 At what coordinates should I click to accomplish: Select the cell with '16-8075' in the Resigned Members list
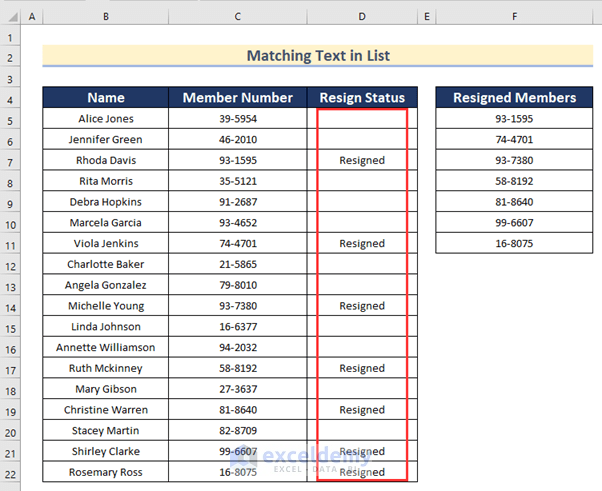[514, 244]
